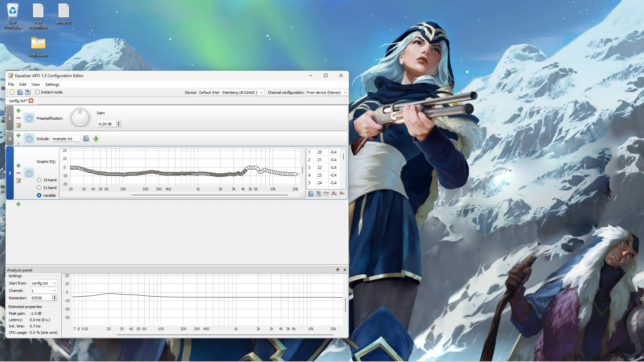Open the File menu
644x362 pixels.
[x=11, y=84]
